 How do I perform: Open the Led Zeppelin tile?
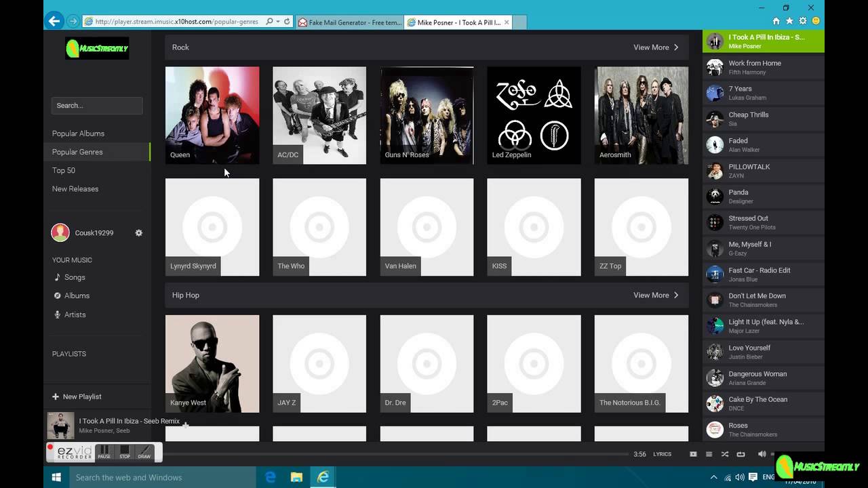point(534,115)
